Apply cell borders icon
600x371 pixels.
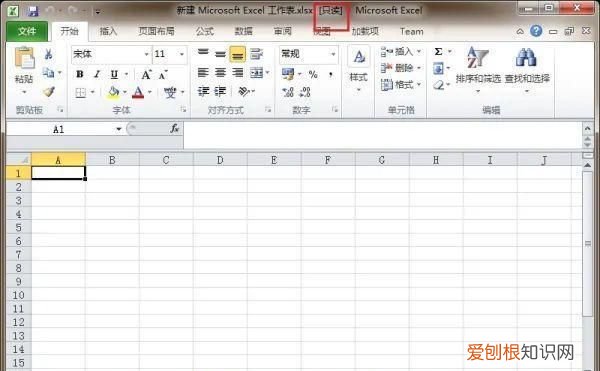point(80,92)
